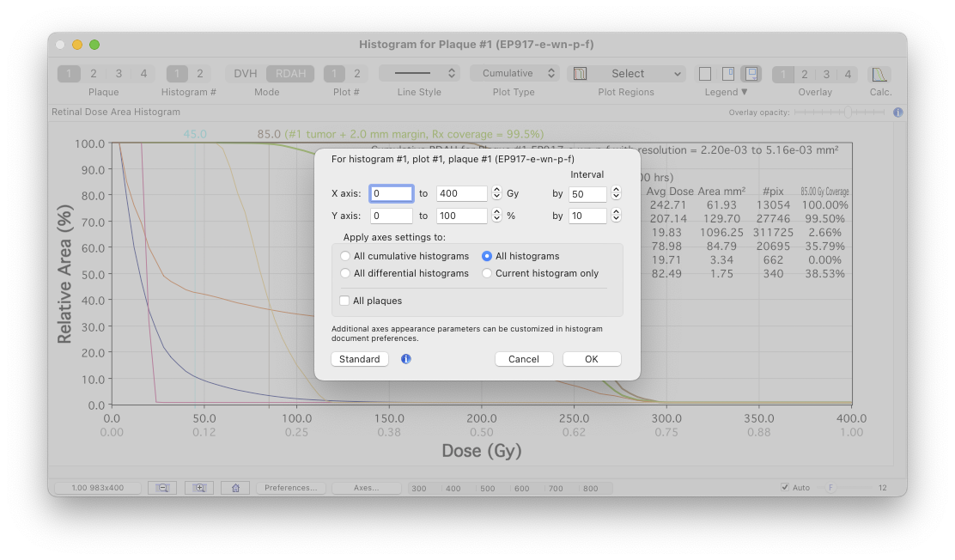Click the zoom in magnifier icon

tap(199, 488)
